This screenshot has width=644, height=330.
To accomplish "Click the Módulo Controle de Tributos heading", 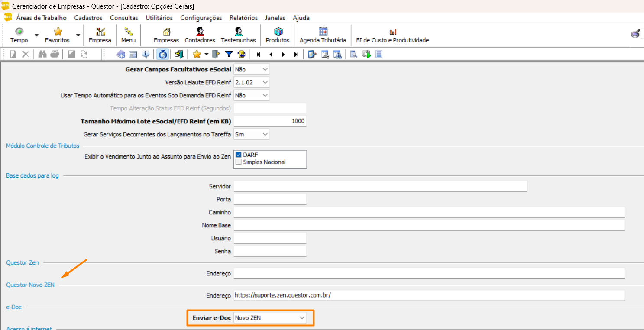I will [x=43, y=146].
